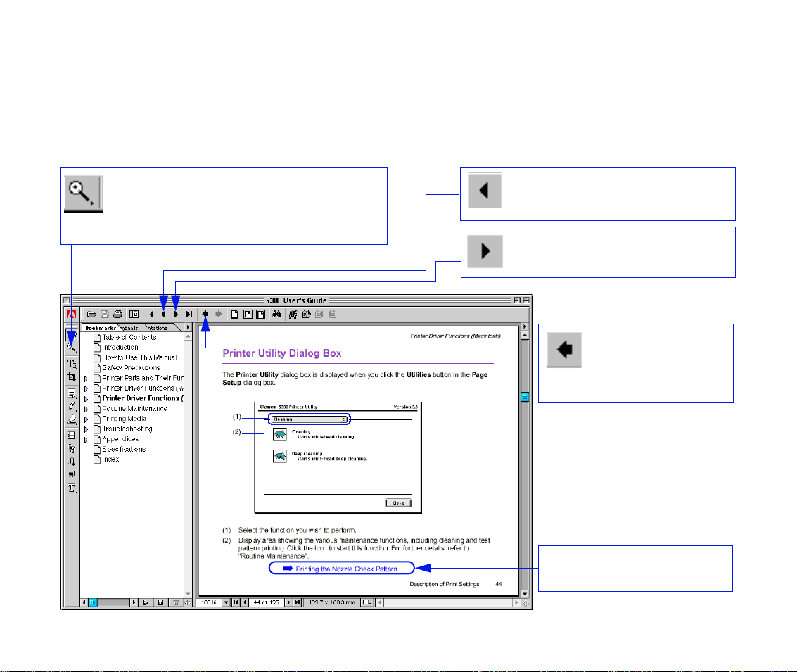Expand the Printing Media bookmark
797x672 pixels.
point(86,419)
